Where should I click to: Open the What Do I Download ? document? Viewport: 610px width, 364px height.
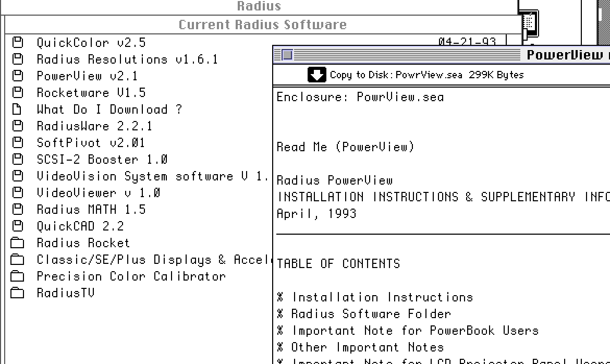[109, 110]
